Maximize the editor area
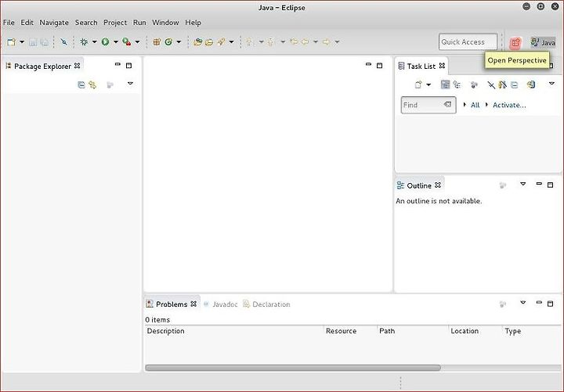The width and height of the screenshot is (564, 392). coord(379,66)
